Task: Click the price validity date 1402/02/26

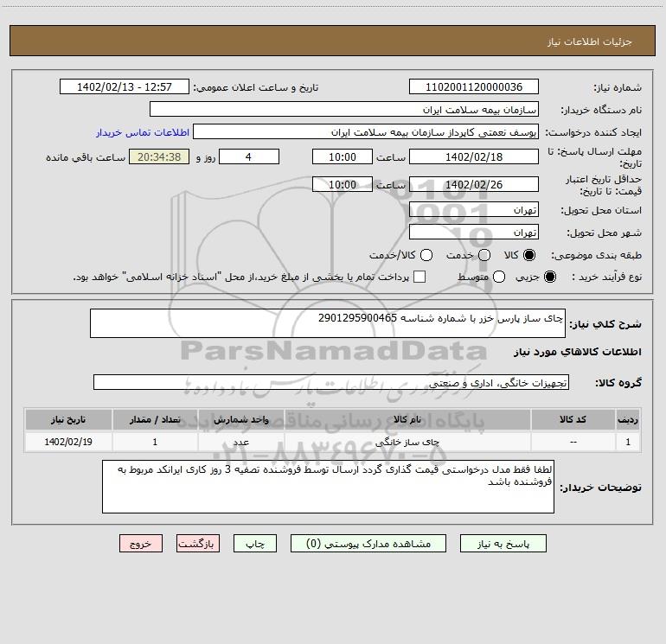Action: (x=474, y=184)
